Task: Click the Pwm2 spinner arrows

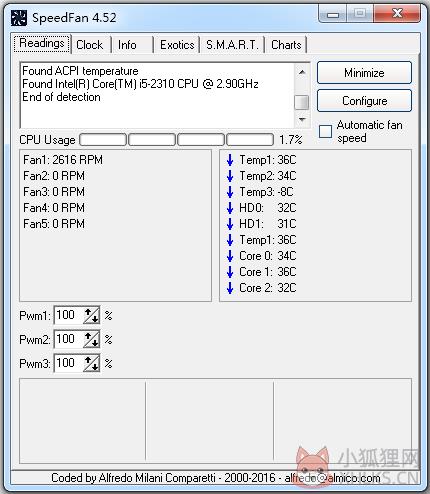Action: click(x=91, y=339)
